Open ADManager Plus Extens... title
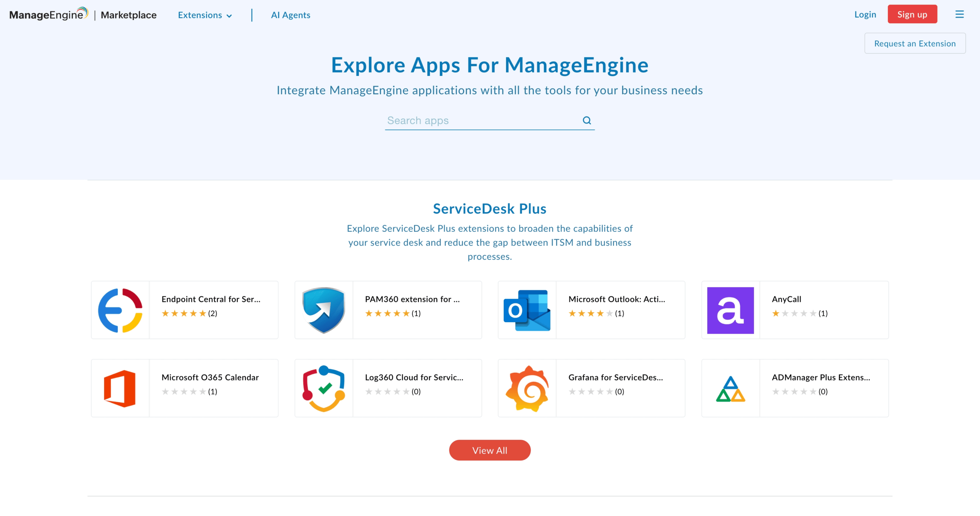Image resolution: width=980 pixels, height=516 pixels. [821, 377]
